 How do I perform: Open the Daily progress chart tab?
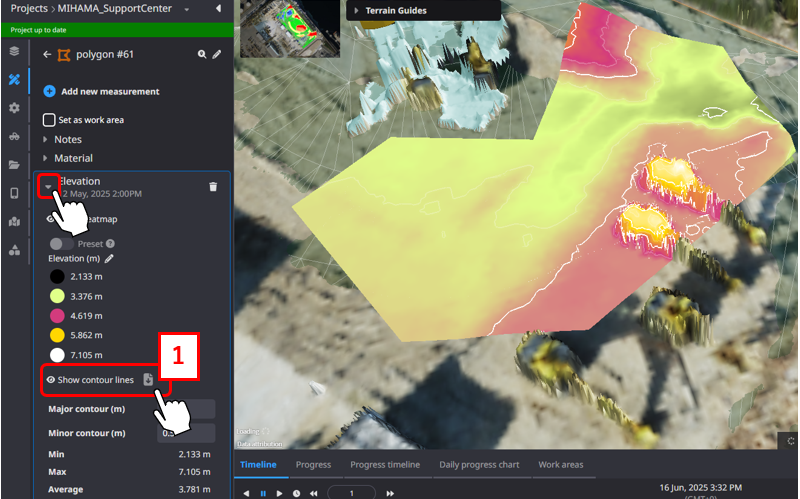[x=479, y=465]
